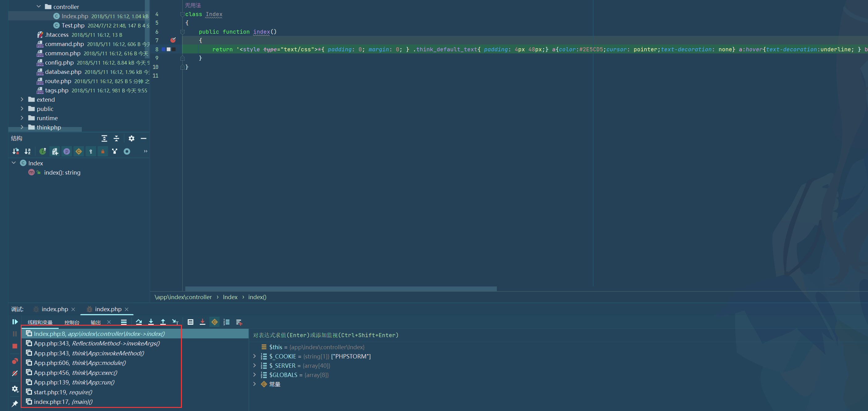Toggle Sort Alphabetically in Structure toolbar
868x411 pixels.
click(x=27, y=151)
